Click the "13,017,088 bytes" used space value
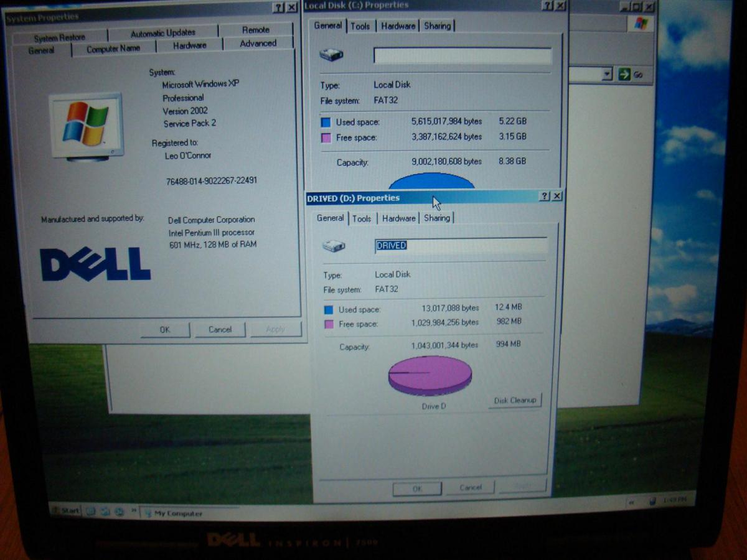747x560 pixels. coord(450,308)
